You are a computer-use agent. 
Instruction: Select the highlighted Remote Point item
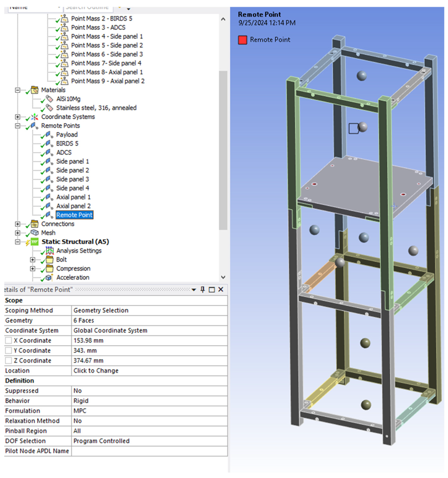75,215
